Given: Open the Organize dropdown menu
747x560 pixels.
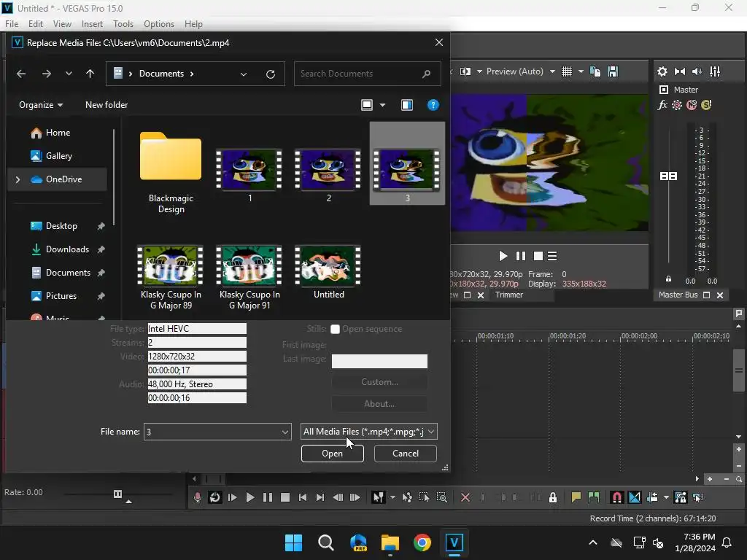Looking at the screenshot, I should coord(41,105).
